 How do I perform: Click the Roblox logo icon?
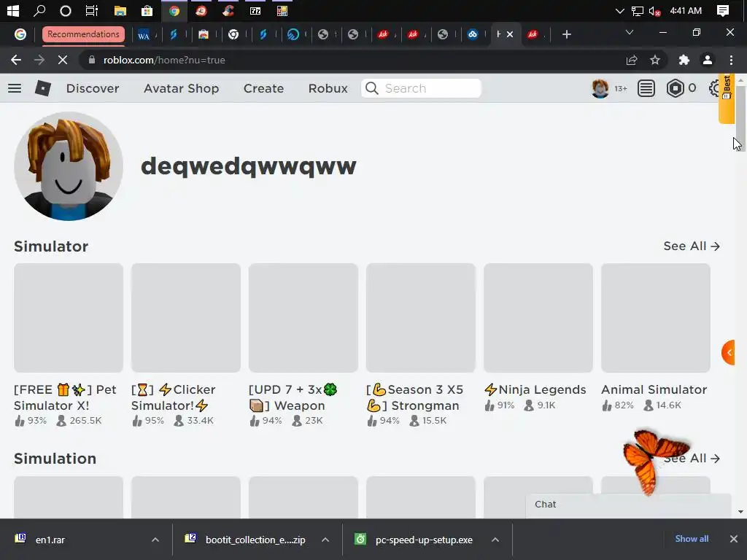point(43,88)
